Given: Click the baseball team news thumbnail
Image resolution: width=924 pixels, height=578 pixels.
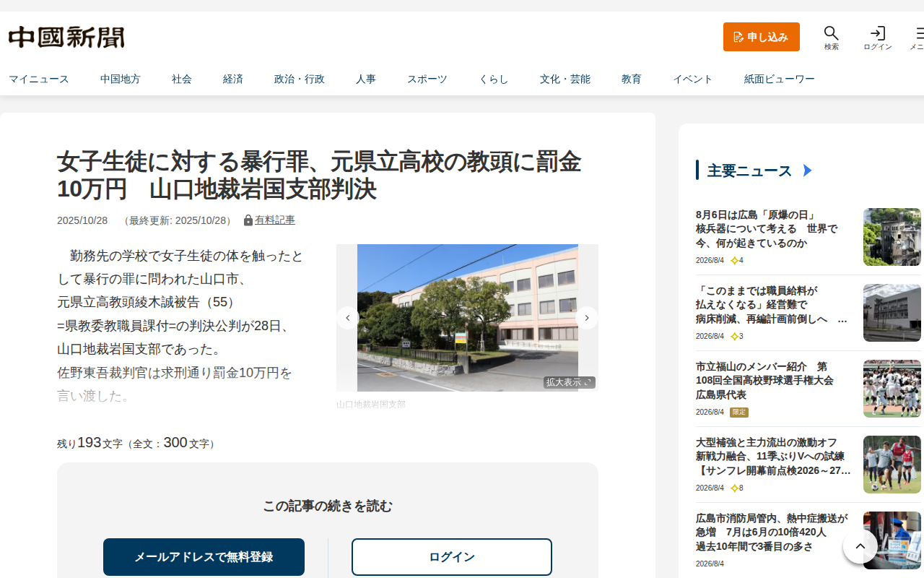Looking at the screenshot, I should tap(892, 389).
